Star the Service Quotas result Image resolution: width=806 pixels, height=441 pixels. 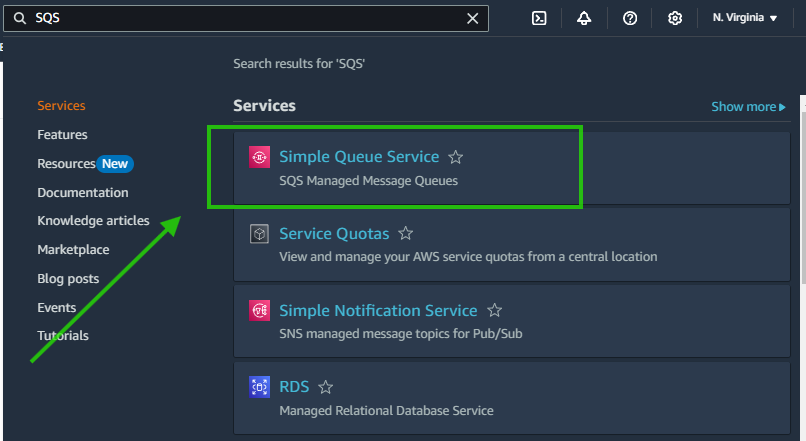406,234
